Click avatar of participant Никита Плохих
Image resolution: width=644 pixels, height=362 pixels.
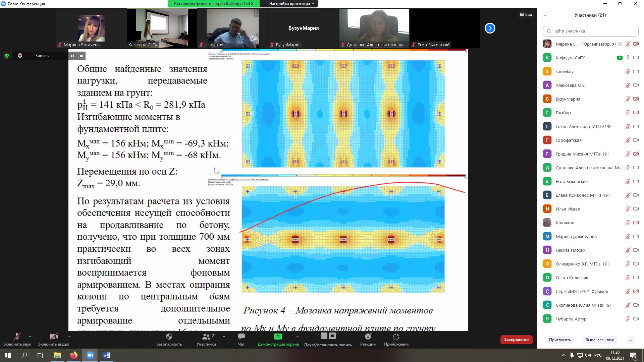click(x=547, y=250)
